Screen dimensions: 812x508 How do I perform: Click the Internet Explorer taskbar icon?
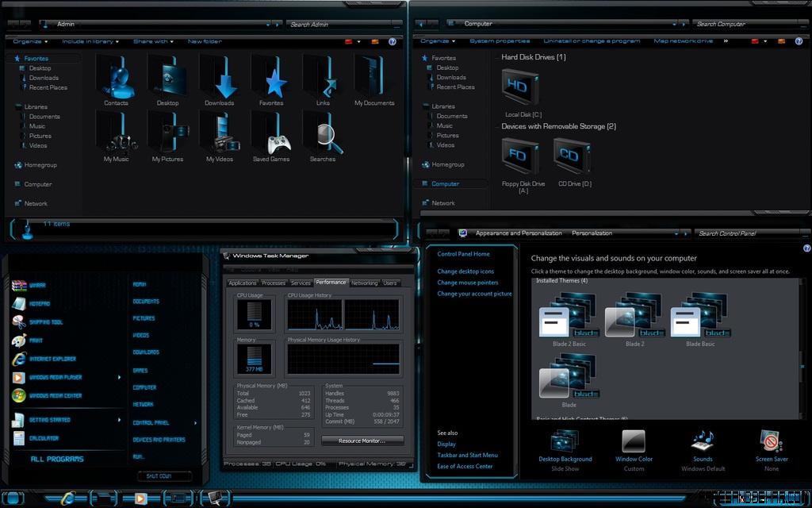69,498
